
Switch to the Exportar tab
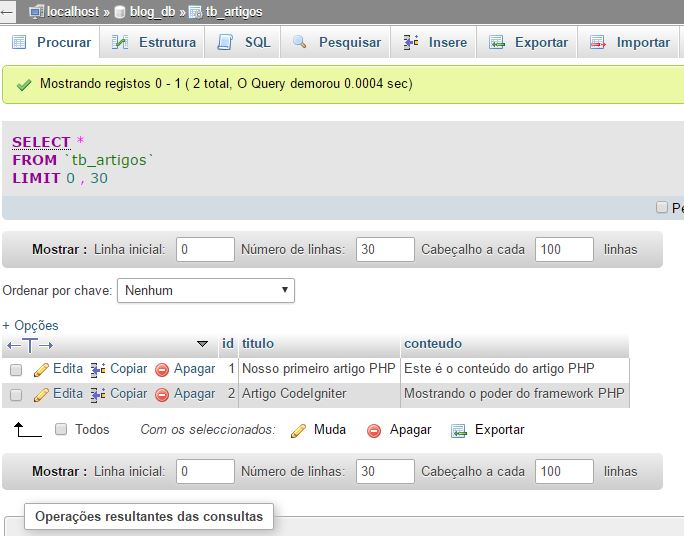[528, 42]
